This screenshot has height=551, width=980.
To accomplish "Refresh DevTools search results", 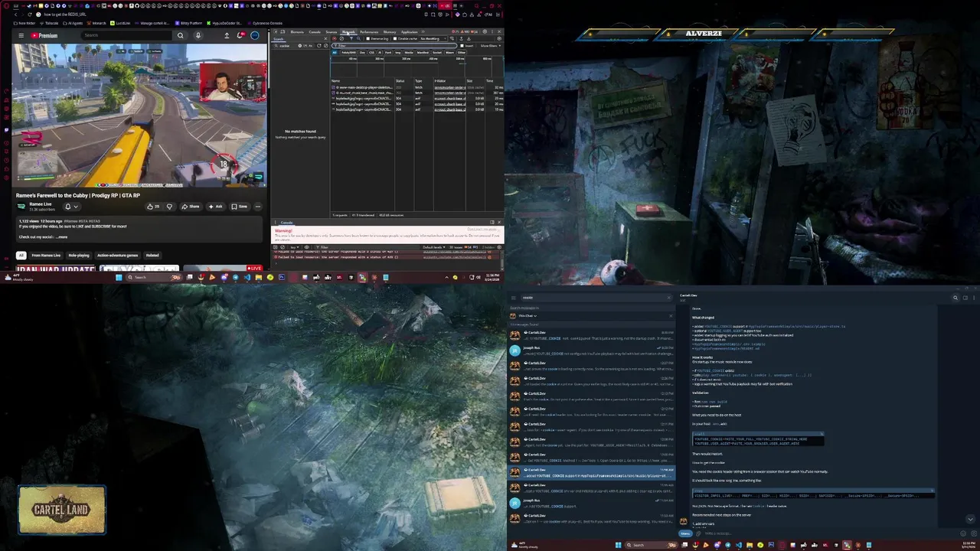I will 318,46.
